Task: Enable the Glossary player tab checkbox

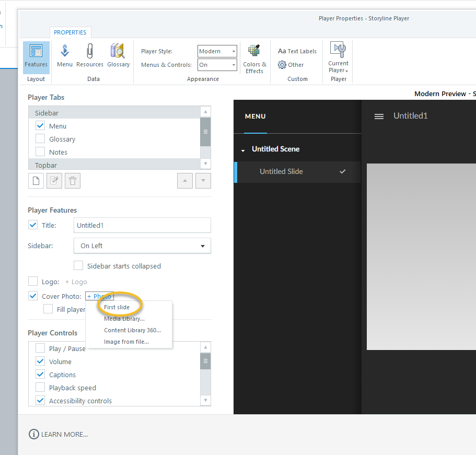Action: pyautogui.click(x=40, y=139)
